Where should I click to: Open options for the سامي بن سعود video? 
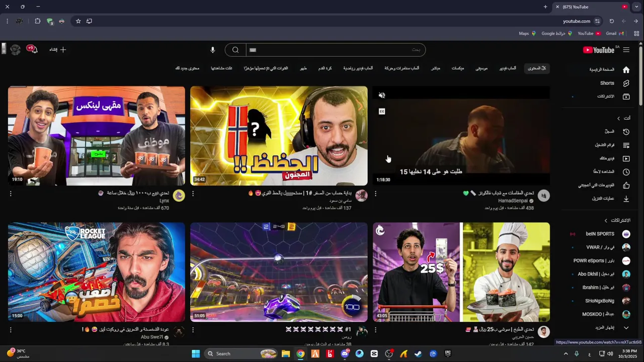click(193, 194)
